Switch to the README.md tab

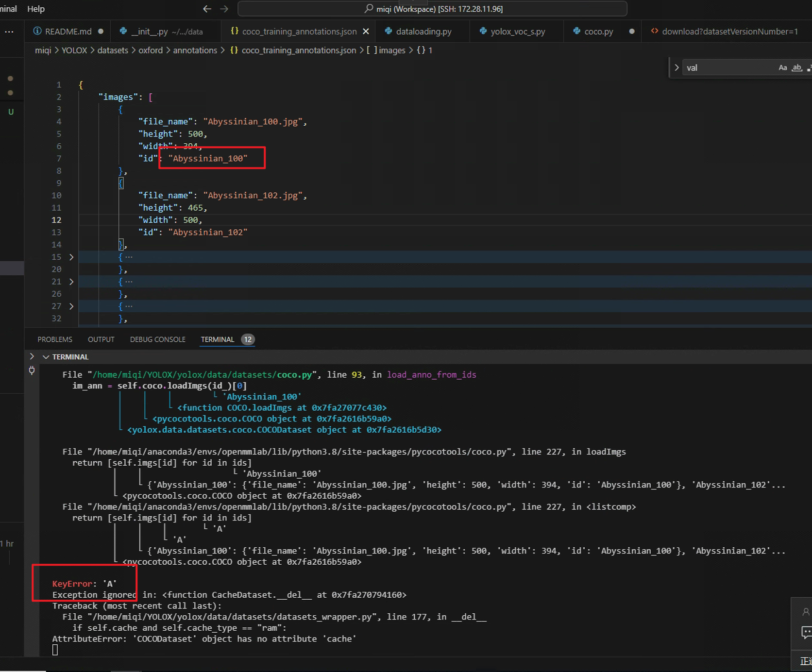pyautogui.click(x=68, y=32)
